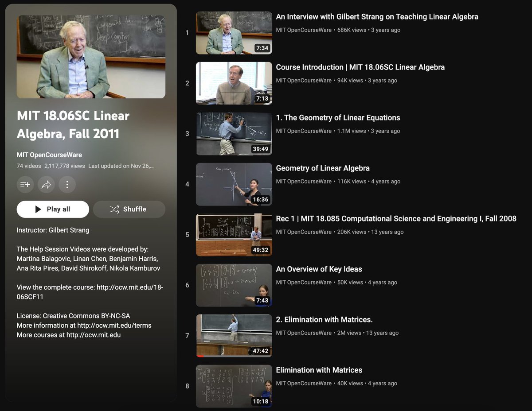
Task: Open the 7:43 overview video thumbnail
Action: point(234,285)
